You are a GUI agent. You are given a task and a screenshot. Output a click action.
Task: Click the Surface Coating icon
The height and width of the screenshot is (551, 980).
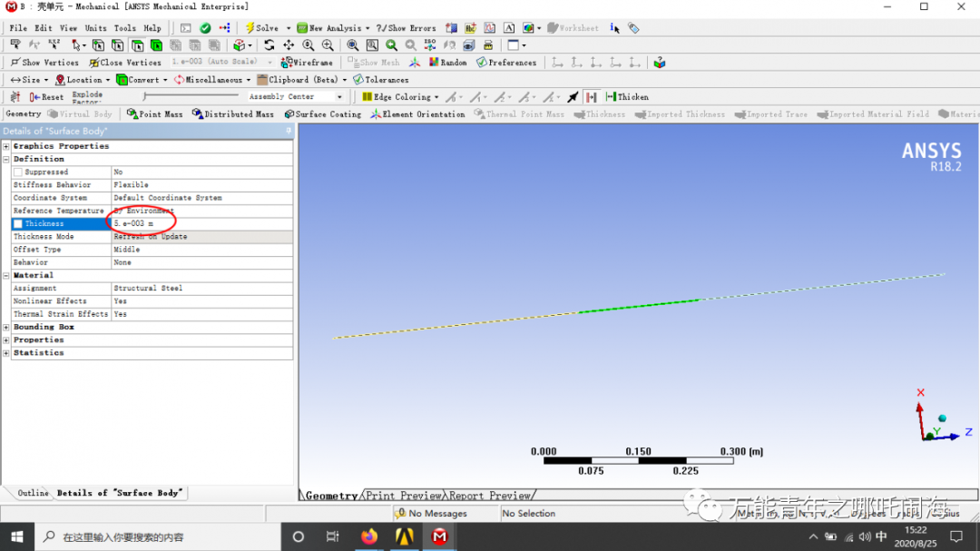pos(322,113)
